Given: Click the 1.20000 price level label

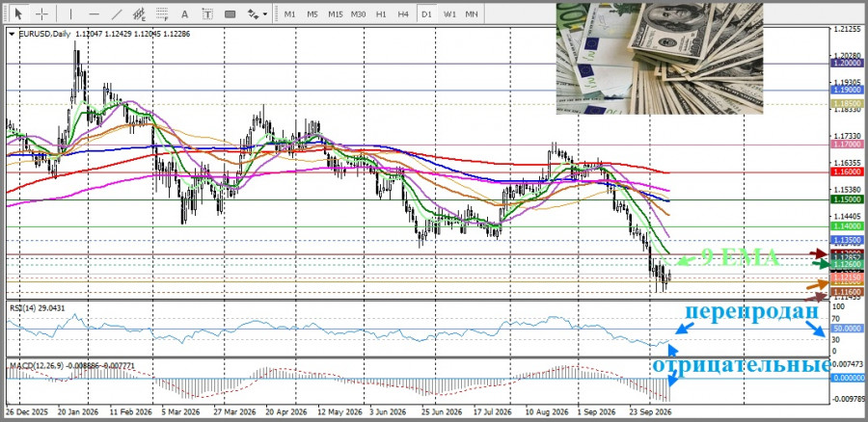Looking at the screenshot, I should click(x=847, y=64).
